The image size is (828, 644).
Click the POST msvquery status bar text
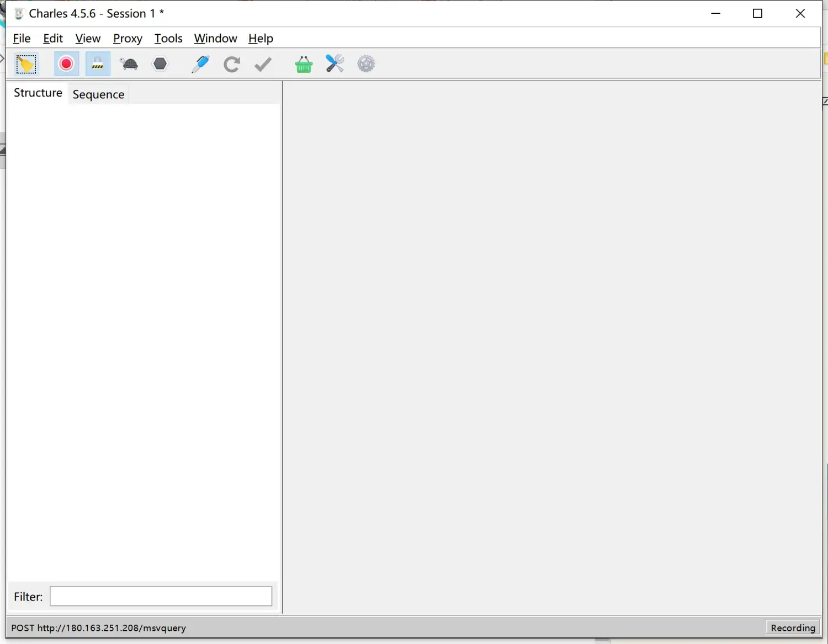98,628
